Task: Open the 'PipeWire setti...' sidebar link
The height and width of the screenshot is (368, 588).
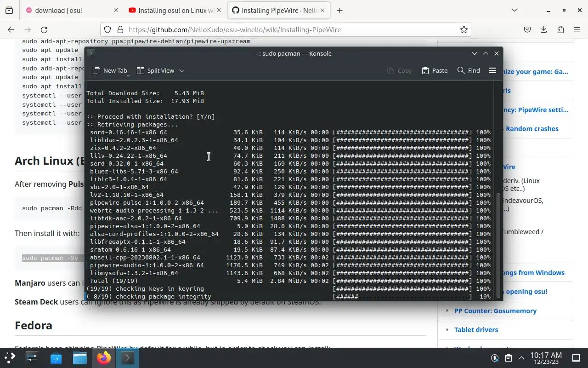Action: pyautogui.click(x=536, y=110)
